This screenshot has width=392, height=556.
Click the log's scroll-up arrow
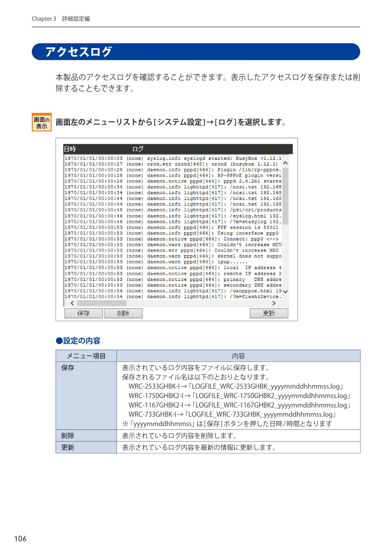click(x=285, y=163)
